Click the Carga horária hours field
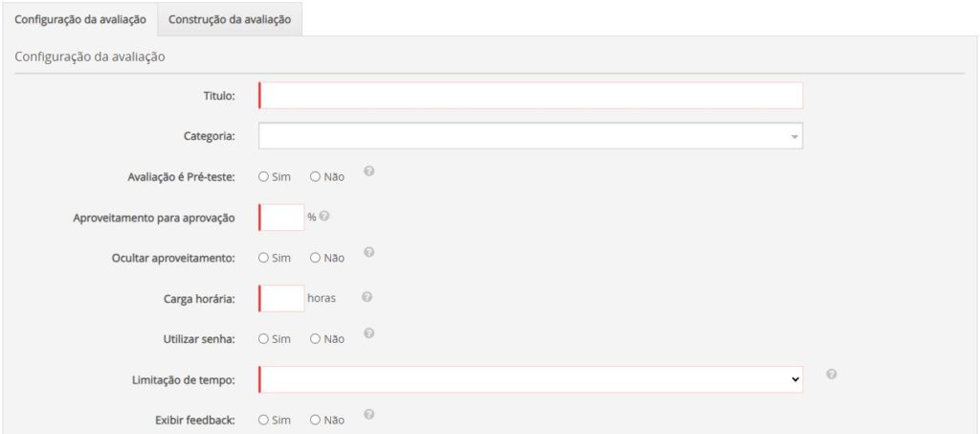 282,298
